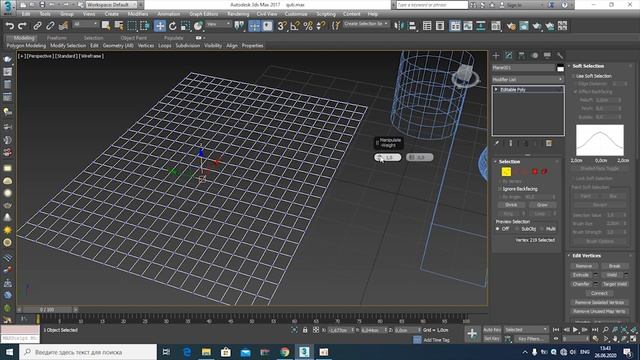Switch to the Object Paint ribbon tab
640x360 pixels.
coord(133,38)
